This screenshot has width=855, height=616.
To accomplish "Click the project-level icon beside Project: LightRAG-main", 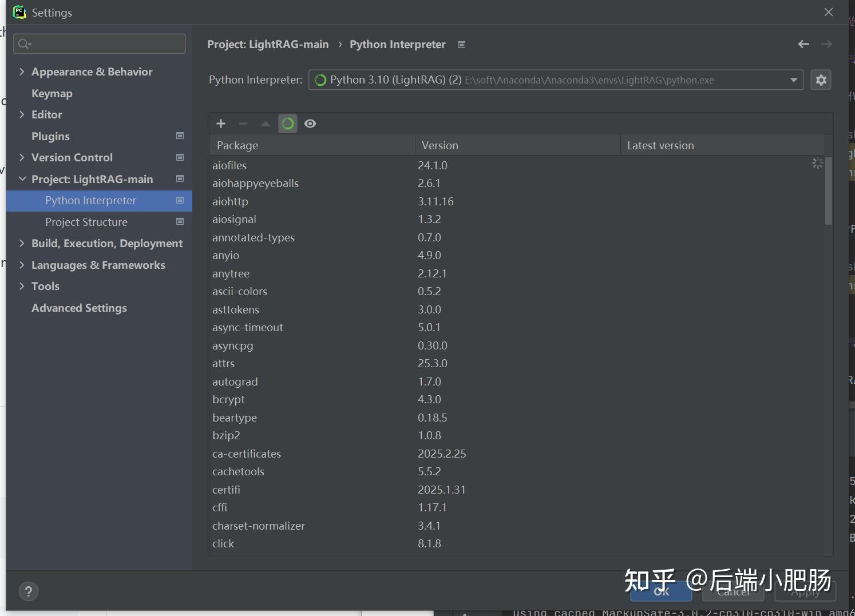I will click(x=180, y=178).
